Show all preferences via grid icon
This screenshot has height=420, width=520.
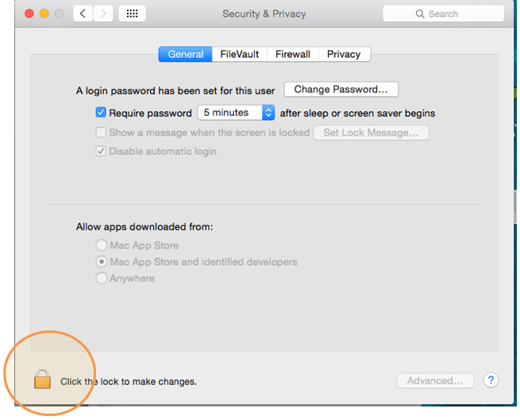coord(132,13)
